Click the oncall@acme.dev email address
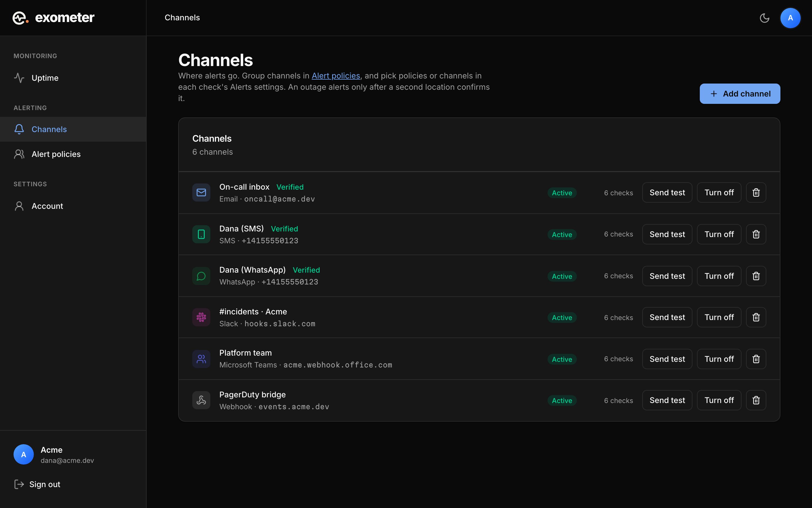The image size is (812, 508). [x=279, y=199]
